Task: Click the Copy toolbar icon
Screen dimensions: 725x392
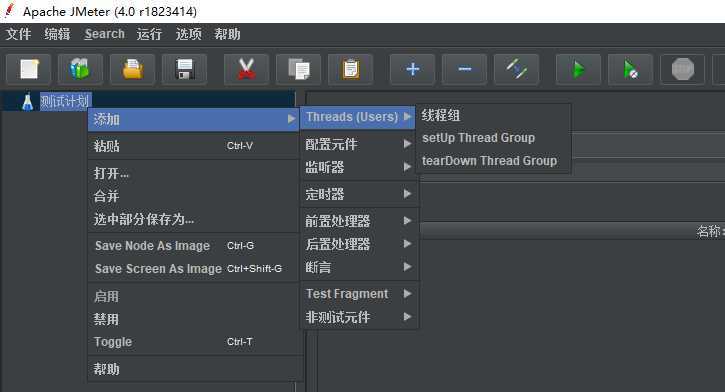Action: click(x=299, y=69)
